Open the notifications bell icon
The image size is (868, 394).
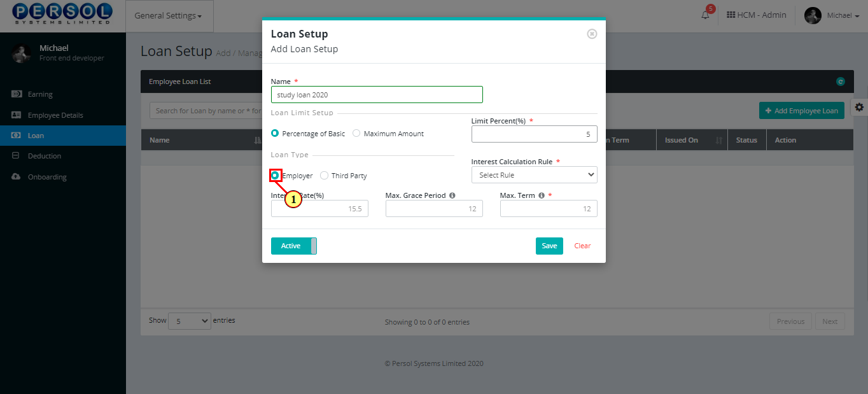pyautogui.click(x=705, y=15)
